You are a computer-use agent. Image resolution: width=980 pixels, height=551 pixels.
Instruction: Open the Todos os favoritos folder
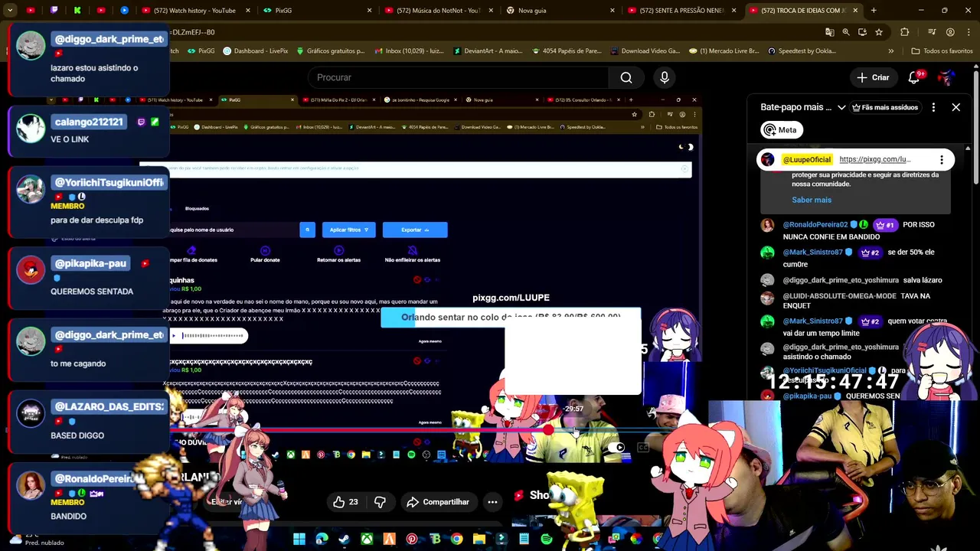tap(942, 51)
